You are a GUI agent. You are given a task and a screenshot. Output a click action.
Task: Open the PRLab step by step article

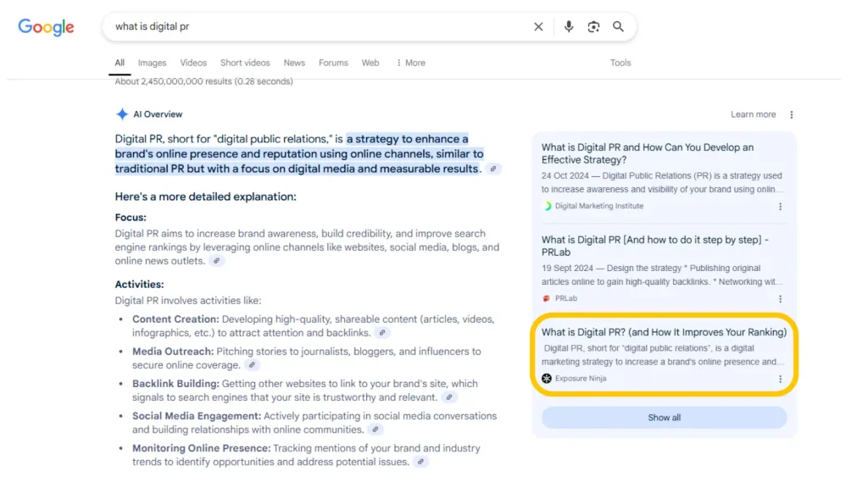click(x=655, y=247)
